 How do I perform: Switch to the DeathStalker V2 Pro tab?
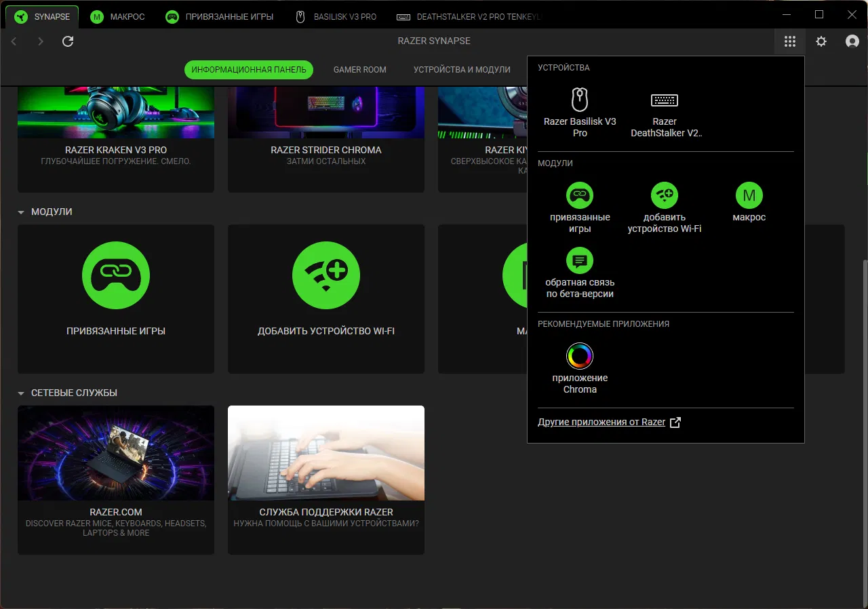coord(469,16)
